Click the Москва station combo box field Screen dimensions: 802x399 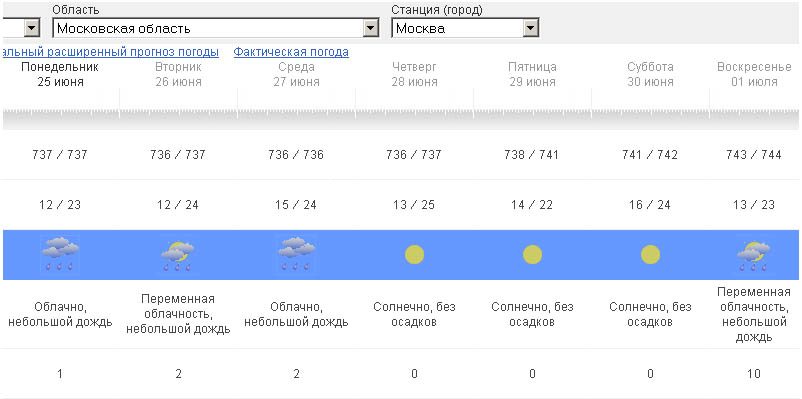[x=465, y=28]
